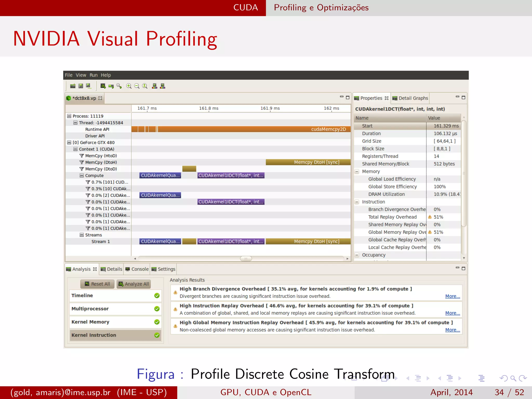Click the Kernel Instruction green checkmark
Screen dimensions: 532x399
157,335
